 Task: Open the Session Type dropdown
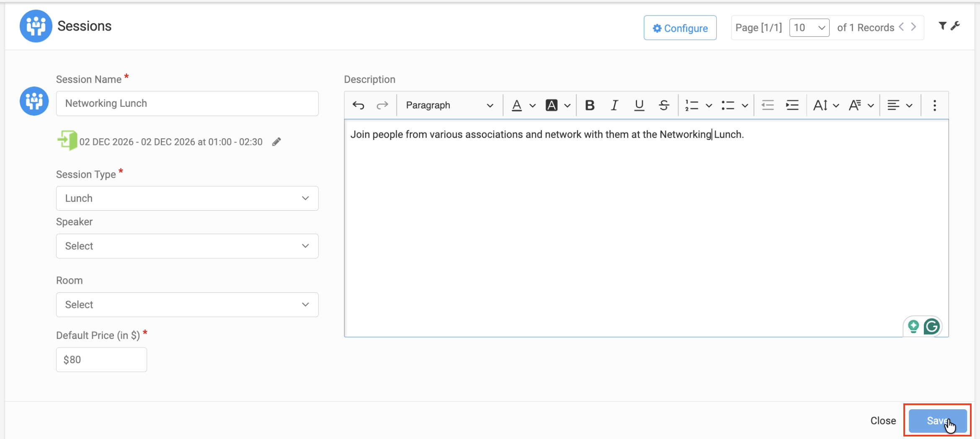[187, 198]
